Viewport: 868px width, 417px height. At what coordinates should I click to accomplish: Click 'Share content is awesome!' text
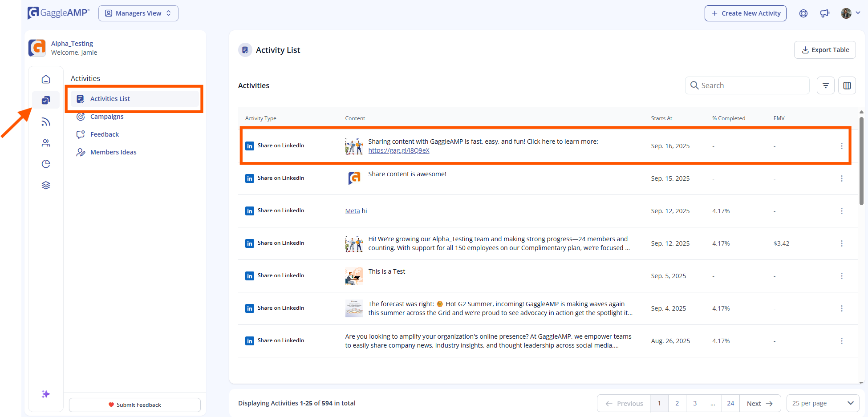407,174
